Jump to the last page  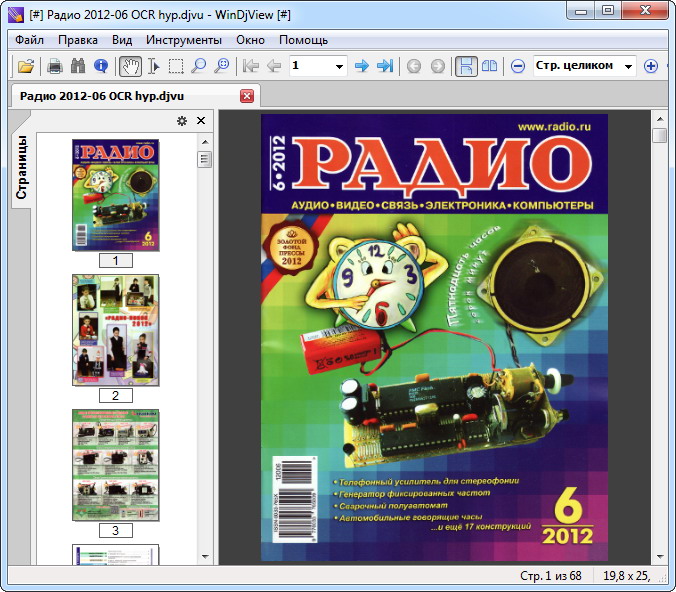point(385,66)
